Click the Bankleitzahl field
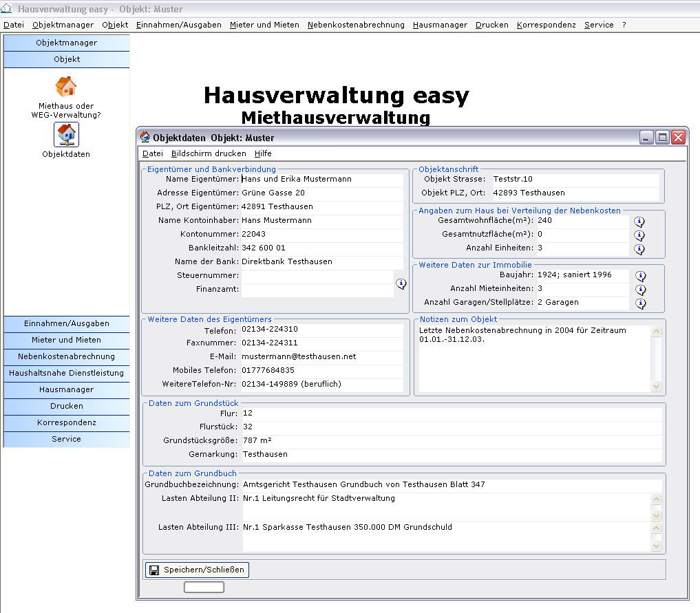Viewport: 700px width, 613px height. click(322, 248)
